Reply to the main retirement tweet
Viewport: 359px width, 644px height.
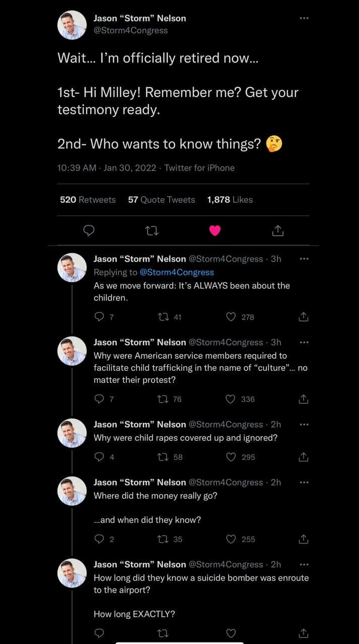coord(89,230)
